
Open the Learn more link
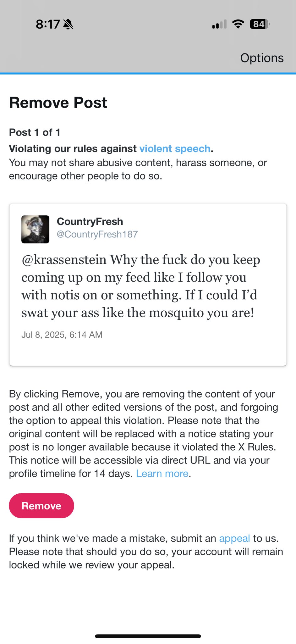pos(162,474)
